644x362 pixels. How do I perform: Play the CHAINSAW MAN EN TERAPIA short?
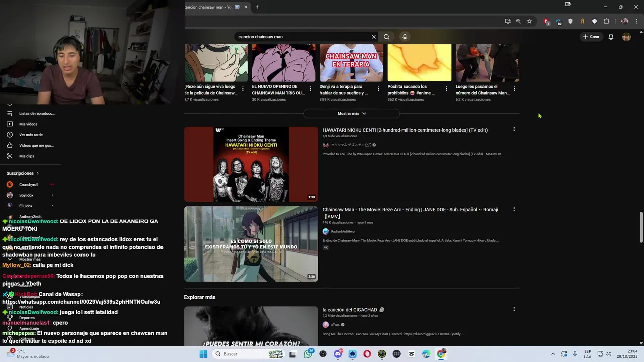[351, 63]
